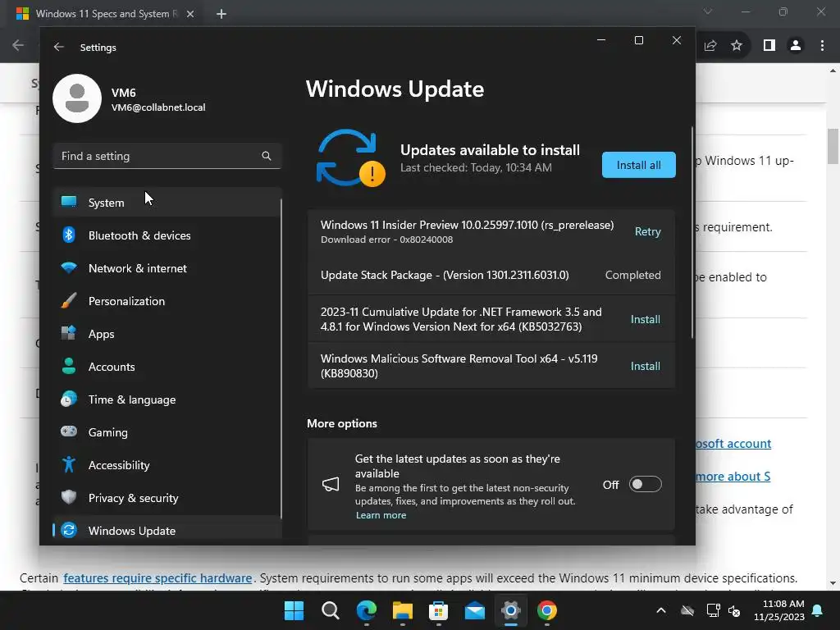Click the VM6 profile avatar

tap(77, 98)
